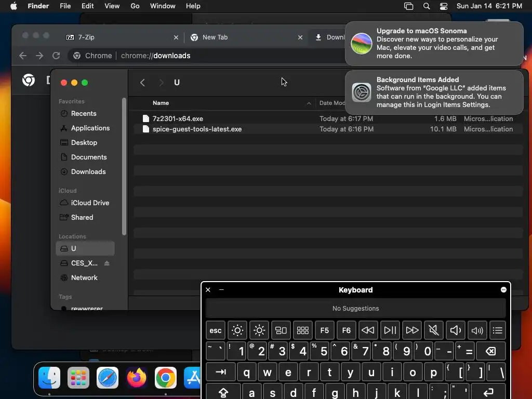Launch Firefox from the Dock

tap(137, 378)
